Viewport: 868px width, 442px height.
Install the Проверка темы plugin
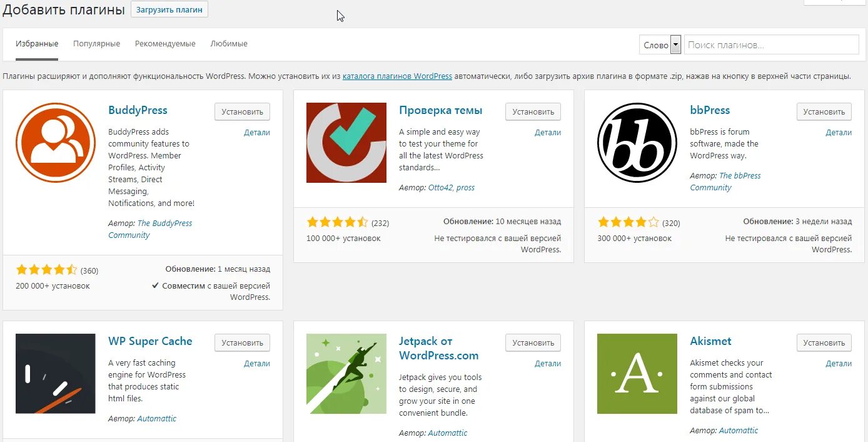pyautogui.click(x=533, y=112)
